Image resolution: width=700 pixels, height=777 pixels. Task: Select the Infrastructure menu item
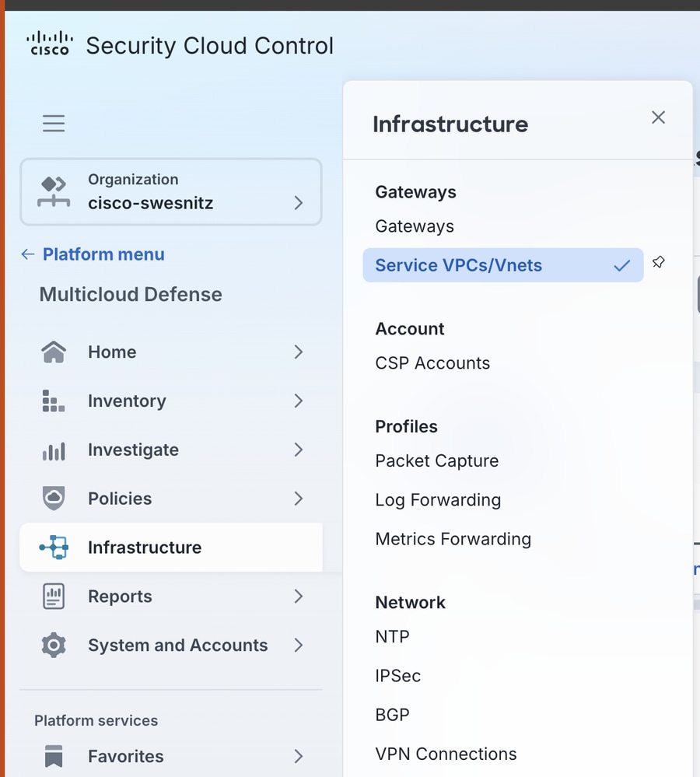tap(171, 547)
